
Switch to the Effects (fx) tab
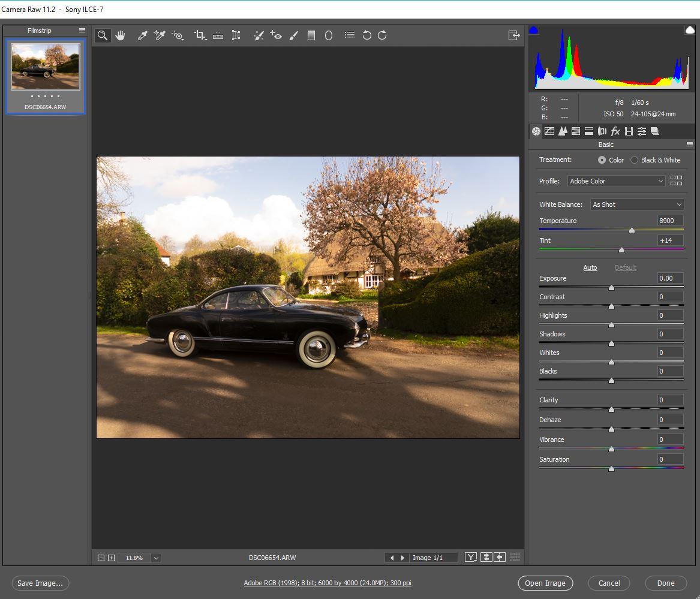(615, 131)
